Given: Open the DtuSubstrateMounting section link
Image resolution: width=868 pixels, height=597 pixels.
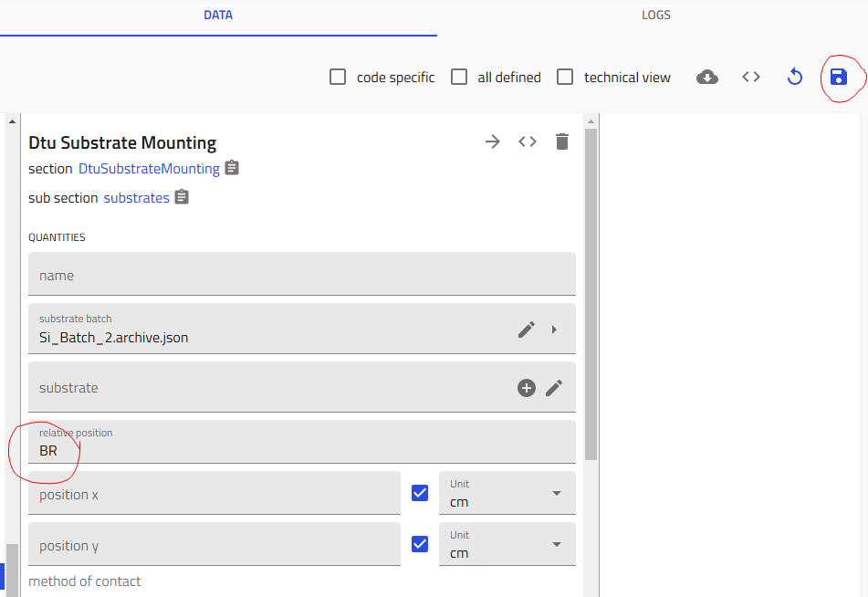Looking at the screenshot, I should pyautogui.click(x=149, y=169).
